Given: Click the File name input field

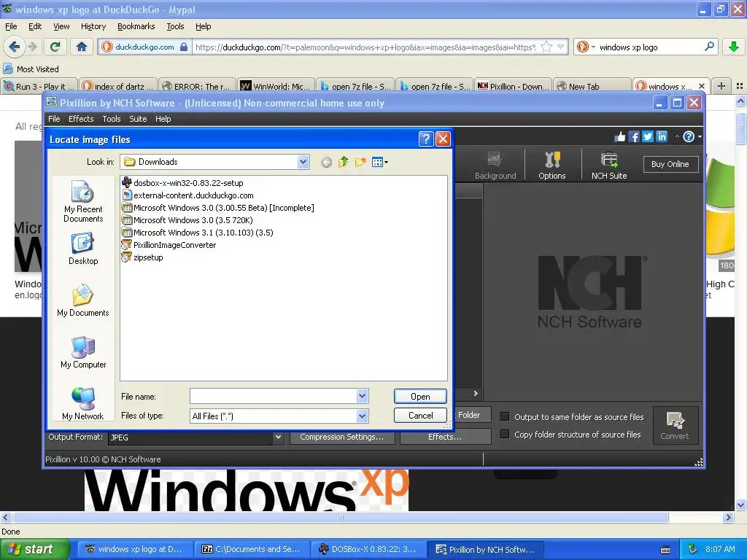Looking at the screenshot, I should (274, 396).
